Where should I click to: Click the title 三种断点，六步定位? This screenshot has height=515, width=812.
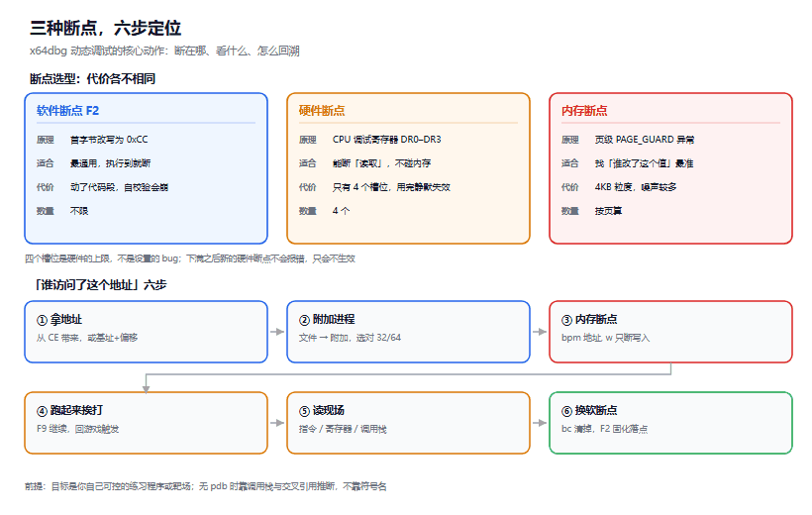(x=105, y=28)
